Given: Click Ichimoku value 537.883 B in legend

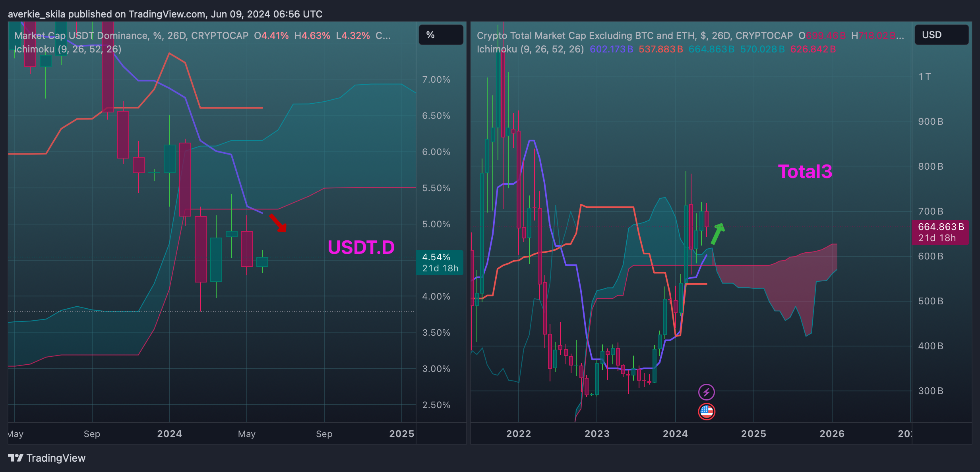Looking at the screenshot, I should [x=661, y=49].
